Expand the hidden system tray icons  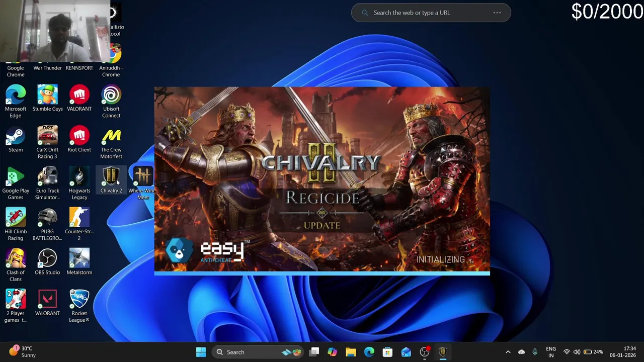point(508,352)
